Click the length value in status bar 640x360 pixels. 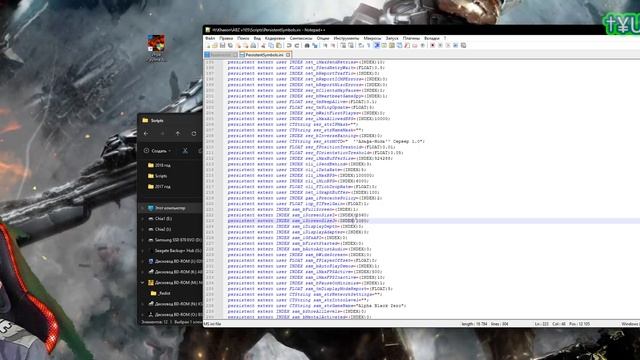click(x=475, y=324)
